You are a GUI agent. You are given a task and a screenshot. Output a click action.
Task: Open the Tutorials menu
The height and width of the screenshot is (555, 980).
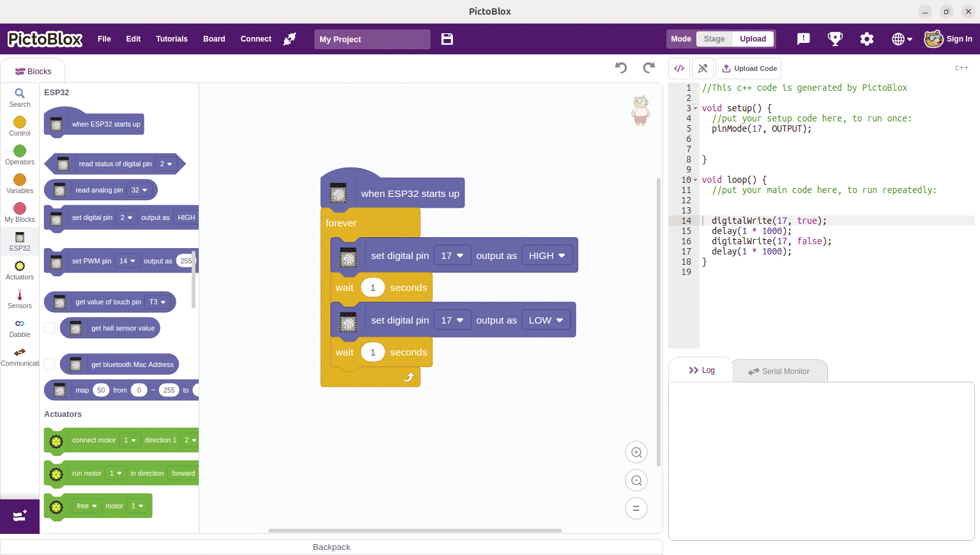(172, 39)
